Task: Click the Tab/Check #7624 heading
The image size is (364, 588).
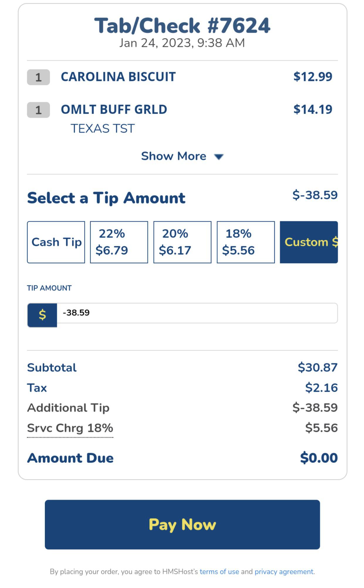Action: click(x=182, y=26)
